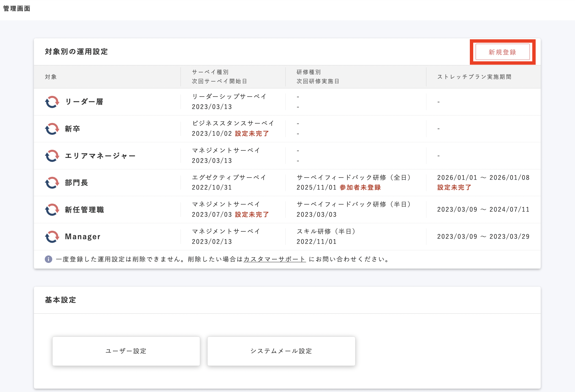Click the cycle icon beside 部門長
This screenshot has width=575, height=392.
click(x=52, y=183)
